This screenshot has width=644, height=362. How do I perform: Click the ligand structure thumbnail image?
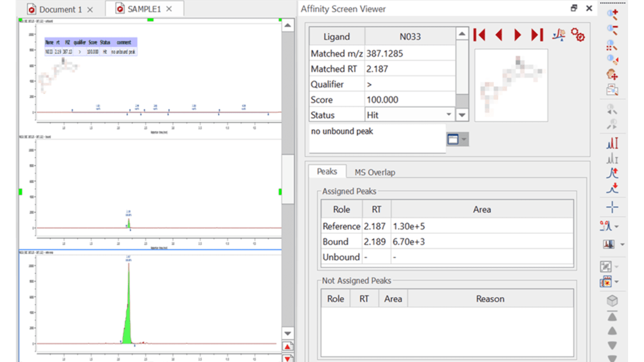(511, 85)
